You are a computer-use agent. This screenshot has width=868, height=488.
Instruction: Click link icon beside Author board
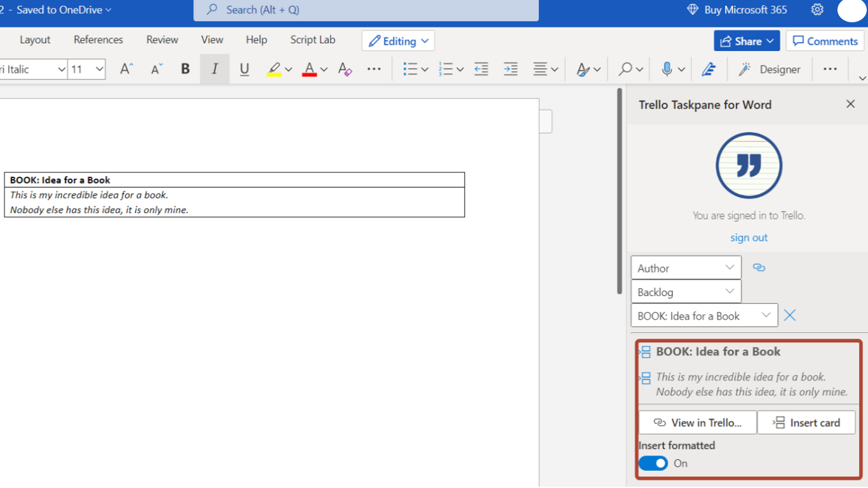pyautogui.click(x=759, y=268)
